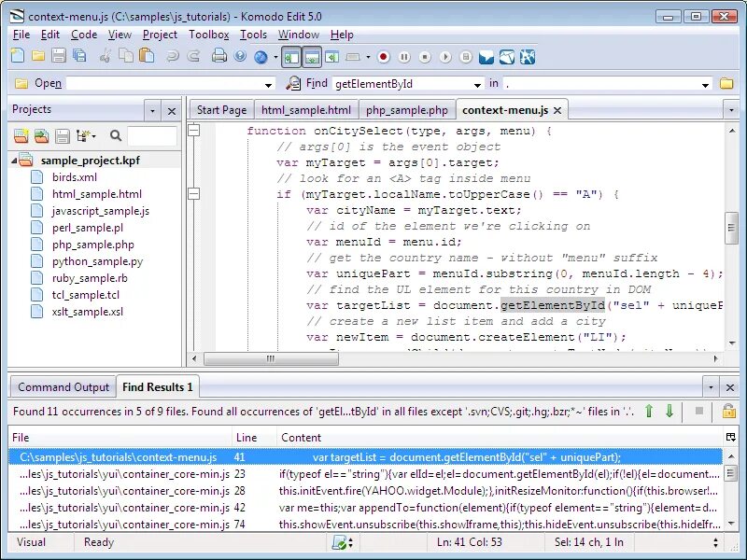Open the editor tab list dropdown
The width and height of the screenshot is (747, 560).
click(x=731, y=110)
